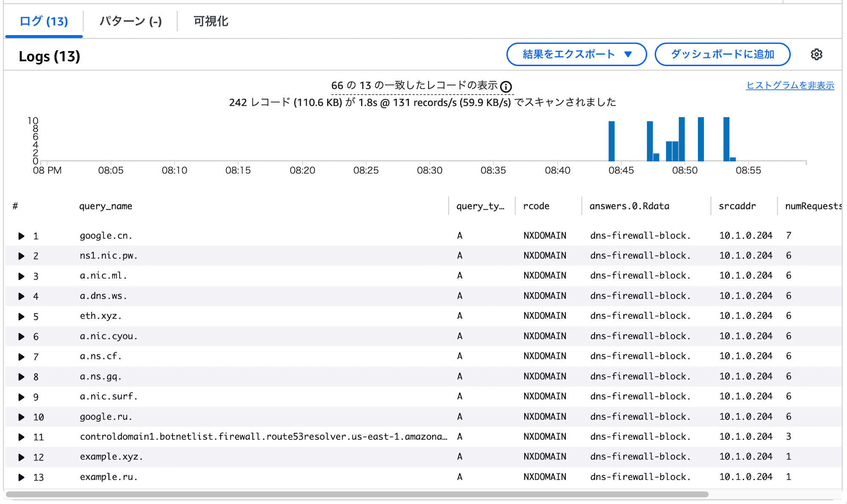Image resolution: width=847 pixels, height=504 pixels.
Task: Click the Logs (13) heading
Action: (50, 56)
